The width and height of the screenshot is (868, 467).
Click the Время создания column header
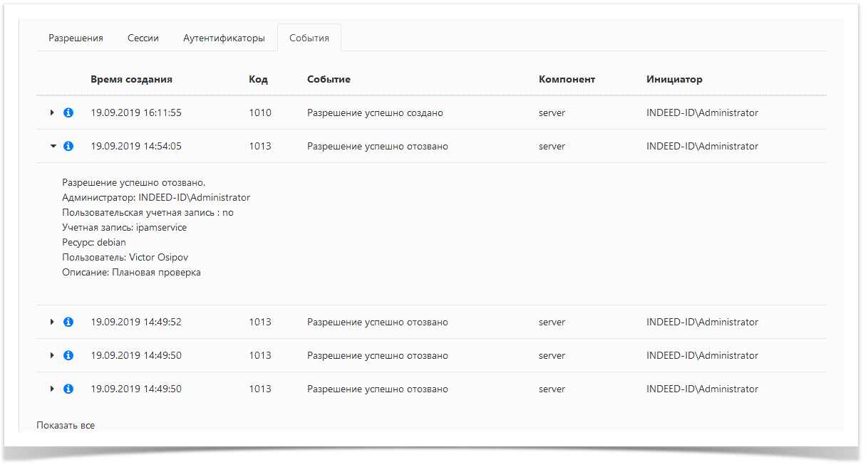131,79
